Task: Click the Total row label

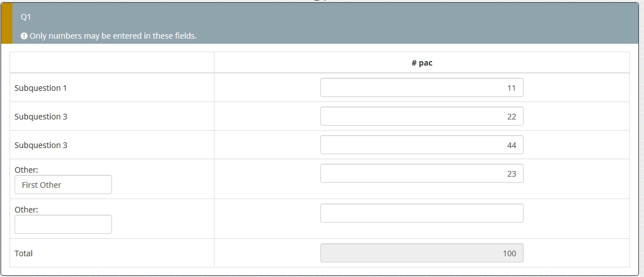Action: click(x=24, y=253)
